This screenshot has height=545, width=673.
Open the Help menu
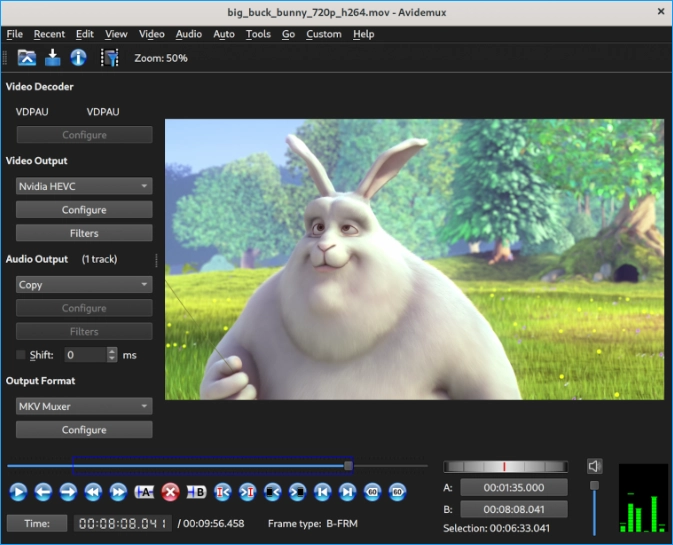(x=364, y=34)
